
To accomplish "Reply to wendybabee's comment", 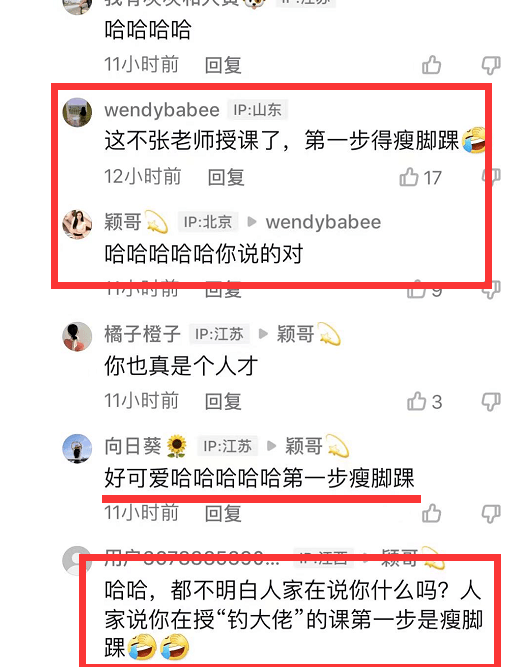I will point(226,177).
